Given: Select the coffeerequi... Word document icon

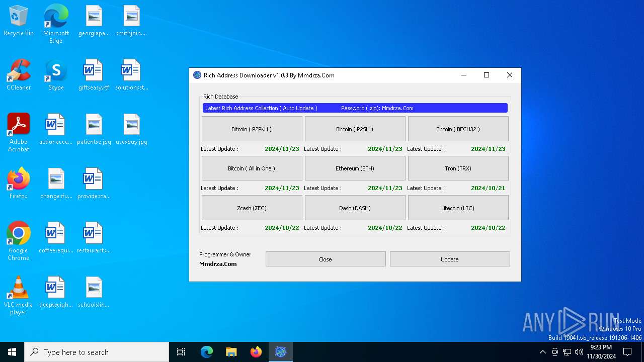Looking at the screenshot, I should click(x=56, y=238).
